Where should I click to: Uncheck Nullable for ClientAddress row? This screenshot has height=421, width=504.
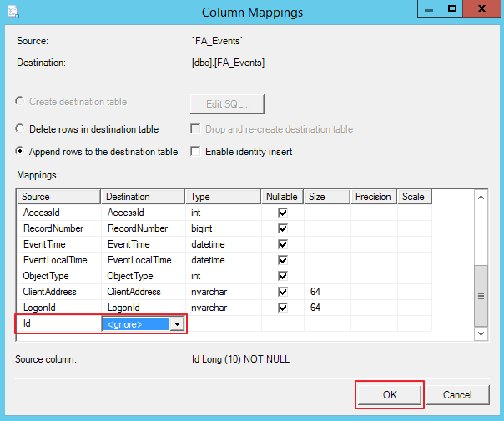pos(282,292)
